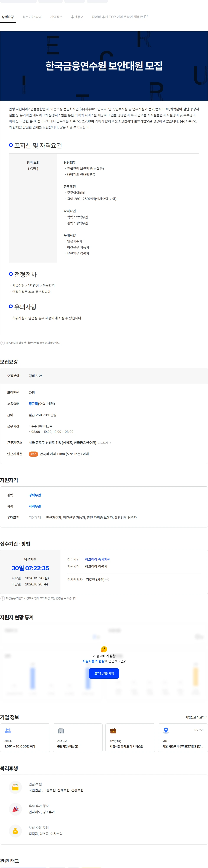Open 잡아바 추천 TOP 기업 온라인 채용관 link

120,17
